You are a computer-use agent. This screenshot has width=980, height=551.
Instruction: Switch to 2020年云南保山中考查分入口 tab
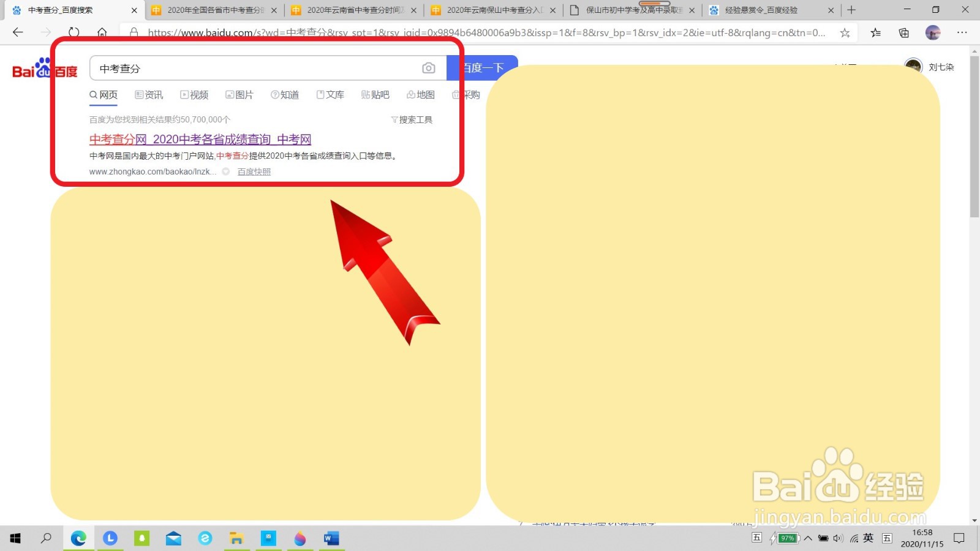tap(493, 10)
